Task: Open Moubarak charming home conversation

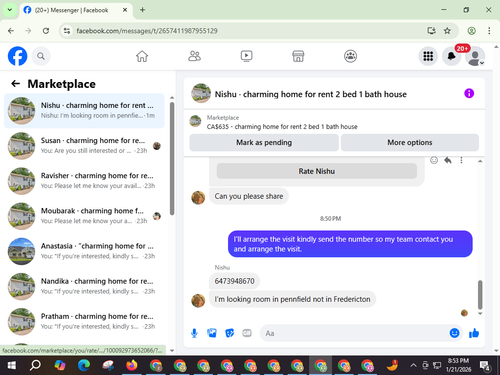Action: pyautogui.click(x=84, y=216)
